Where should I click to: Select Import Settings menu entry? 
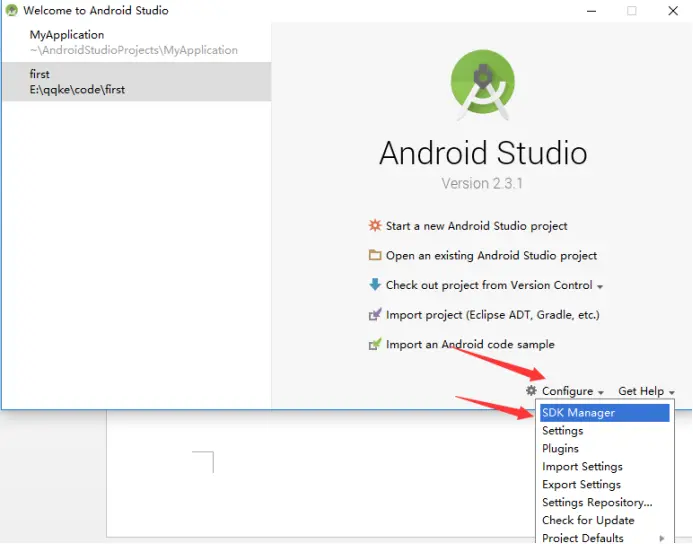pos(604,467)
